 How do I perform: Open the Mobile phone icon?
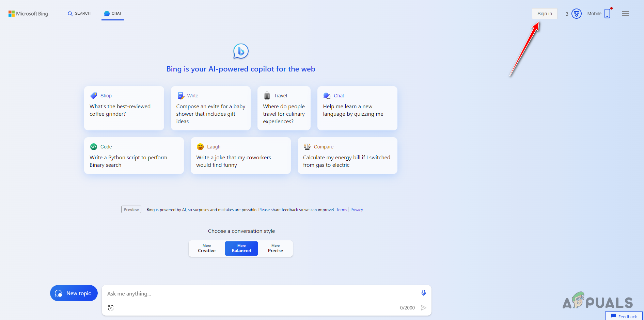[x=608, y=14]
